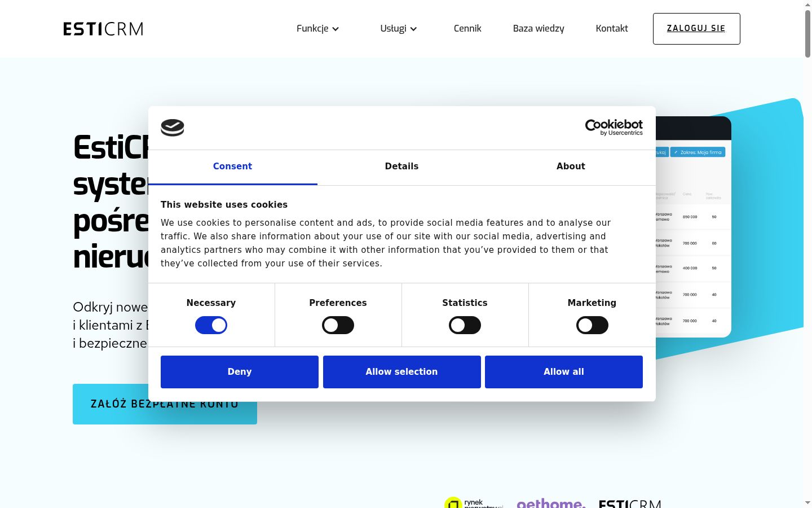812x508 pixels.
Task: Click the scrollbar down arrow
Action: tap(807, 503)
